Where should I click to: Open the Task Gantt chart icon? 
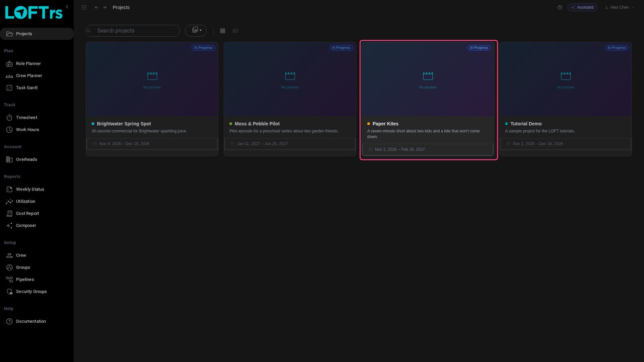tap(9, 88)
